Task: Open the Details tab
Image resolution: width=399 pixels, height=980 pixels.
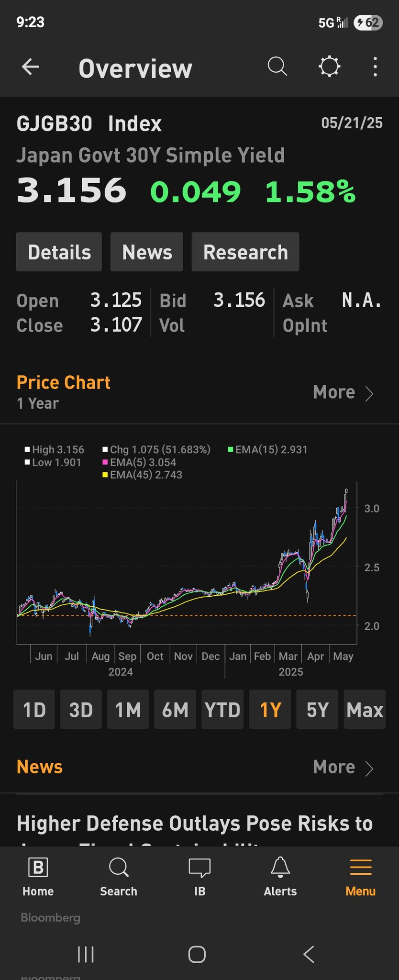Action: (x=59, y=252)
